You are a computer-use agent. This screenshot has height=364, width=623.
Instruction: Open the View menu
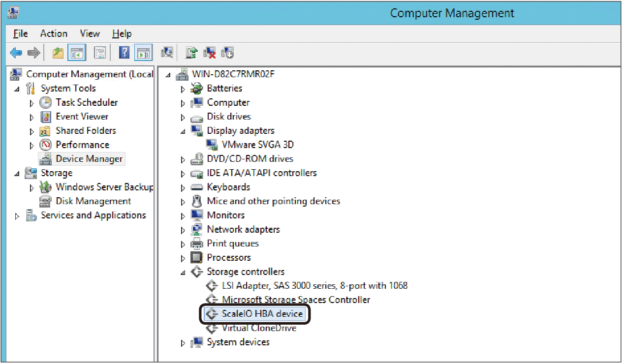point(90,33)
